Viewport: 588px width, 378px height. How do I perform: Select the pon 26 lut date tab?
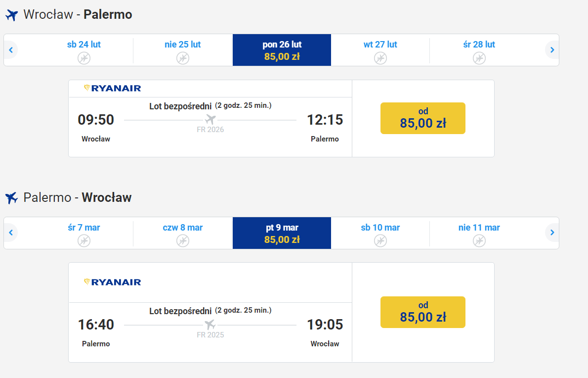[x=282, y=50]
